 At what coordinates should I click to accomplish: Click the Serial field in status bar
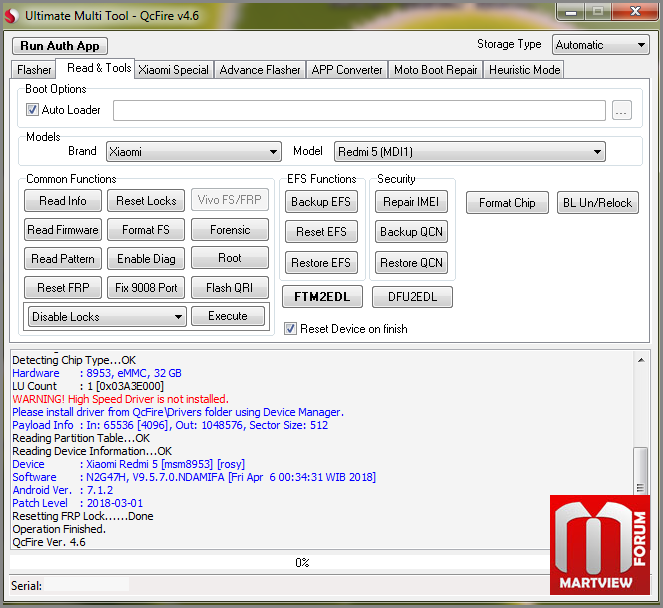87,585
